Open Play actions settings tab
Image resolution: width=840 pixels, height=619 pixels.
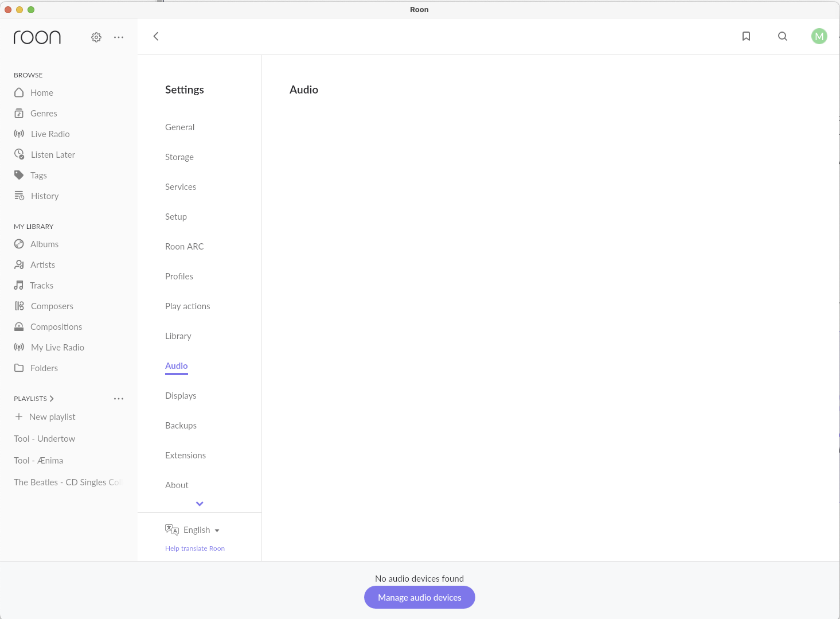(187, 306)
